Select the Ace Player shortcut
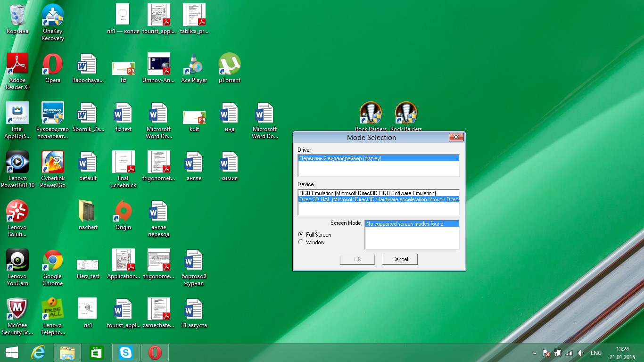This screenshot has height=362, width=644. (194, 68)
